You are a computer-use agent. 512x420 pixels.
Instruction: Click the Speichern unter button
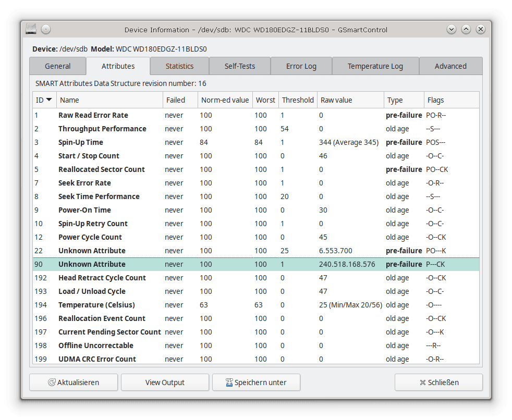tap(257, 382)
